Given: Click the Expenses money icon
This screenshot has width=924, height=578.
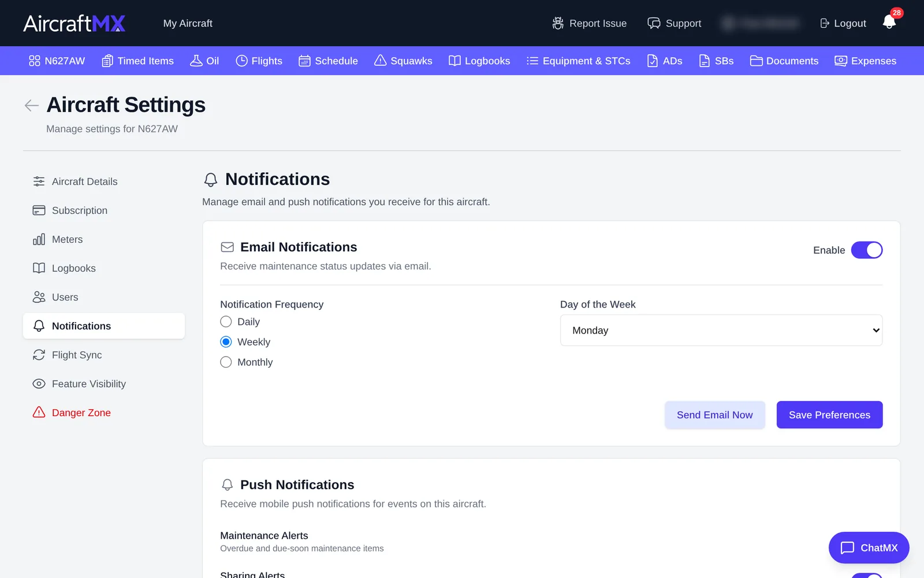Looking at the screenshot, I should click(841, 61).
